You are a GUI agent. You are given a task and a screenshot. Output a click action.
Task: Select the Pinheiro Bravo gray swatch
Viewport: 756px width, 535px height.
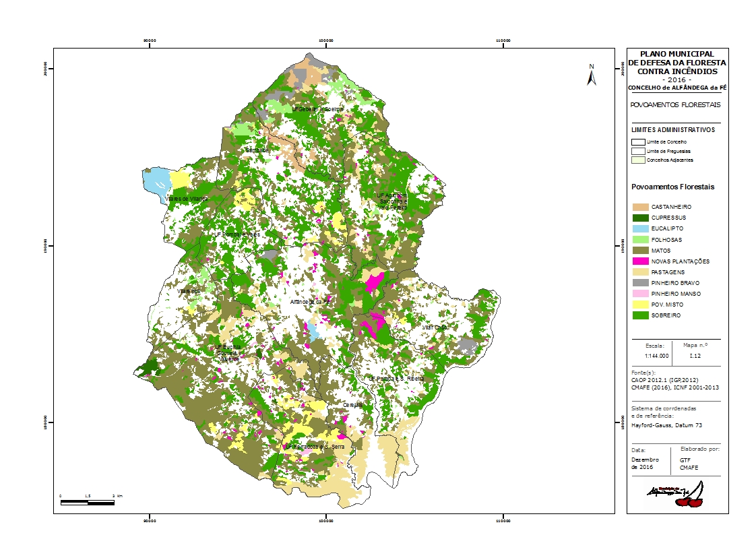(640, 283)
